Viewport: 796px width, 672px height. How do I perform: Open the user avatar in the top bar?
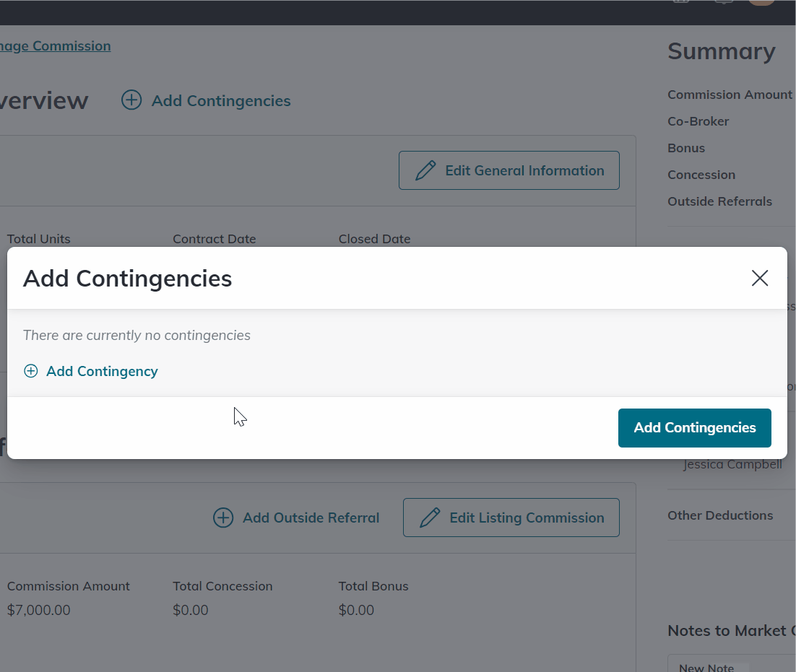click(x=761, y=2)
